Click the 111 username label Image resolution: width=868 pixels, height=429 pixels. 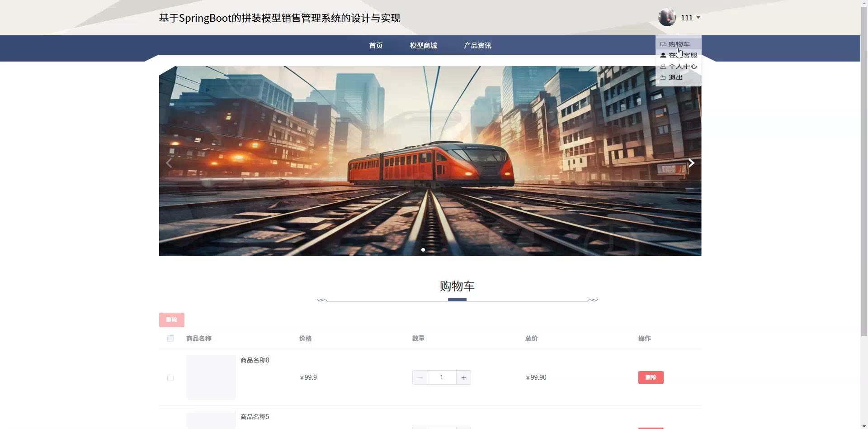687,18
